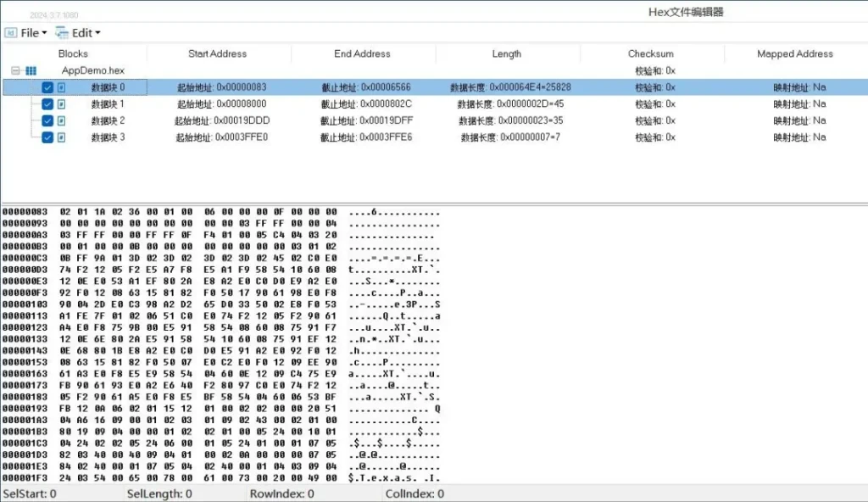Select the 数据块 2 row label

[108, 121]
